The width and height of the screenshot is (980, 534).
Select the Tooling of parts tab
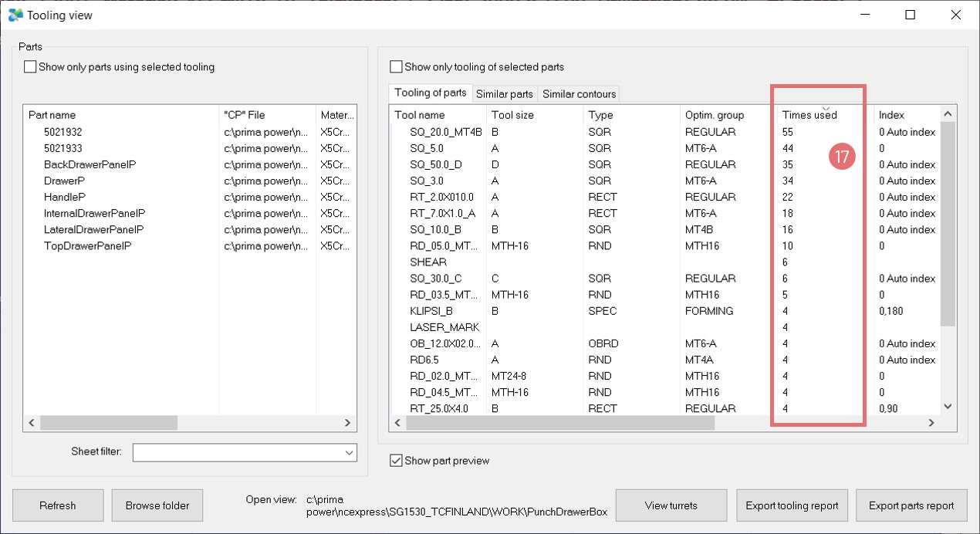click(430, 93)
